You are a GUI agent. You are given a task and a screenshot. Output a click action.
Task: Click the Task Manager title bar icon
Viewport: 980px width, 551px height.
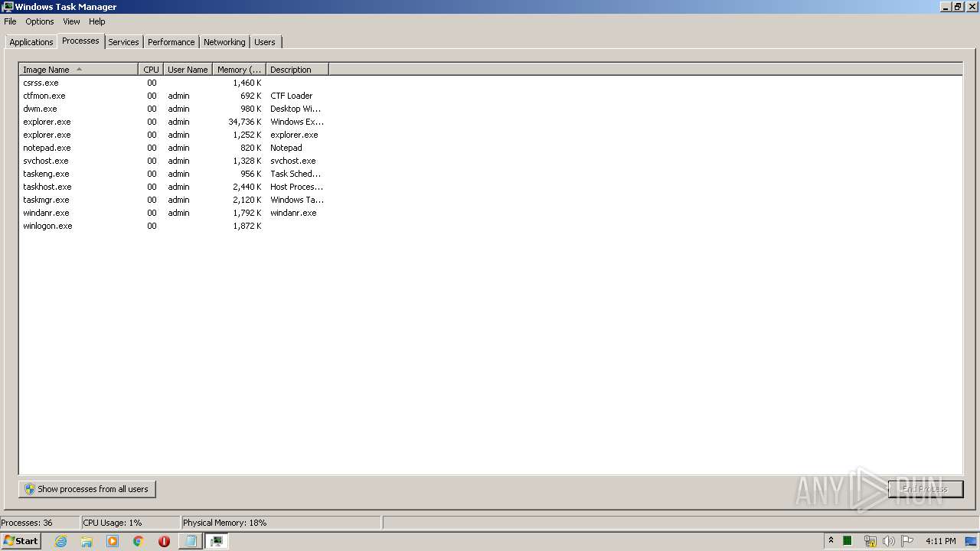coord(8,6)
